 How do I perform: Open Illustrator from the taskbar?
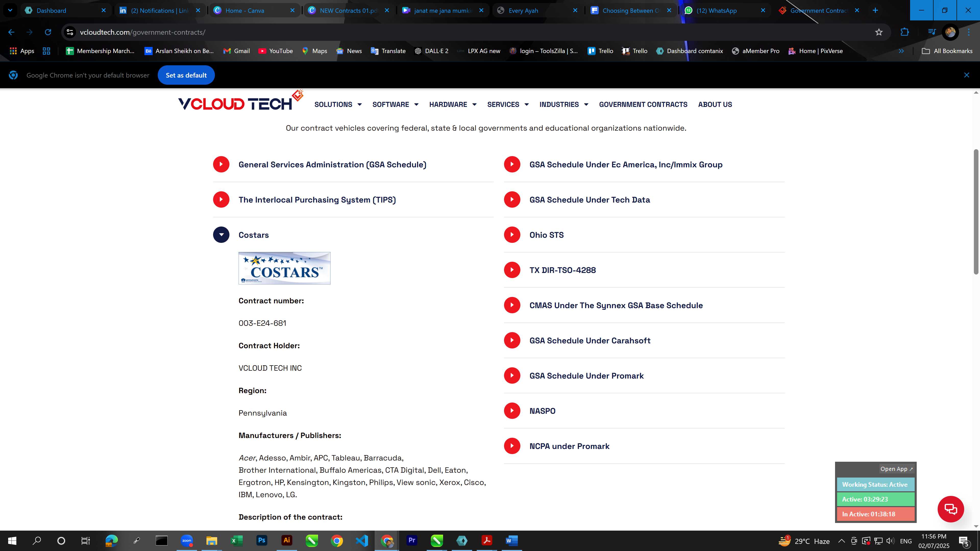click(x=287, y=540)
